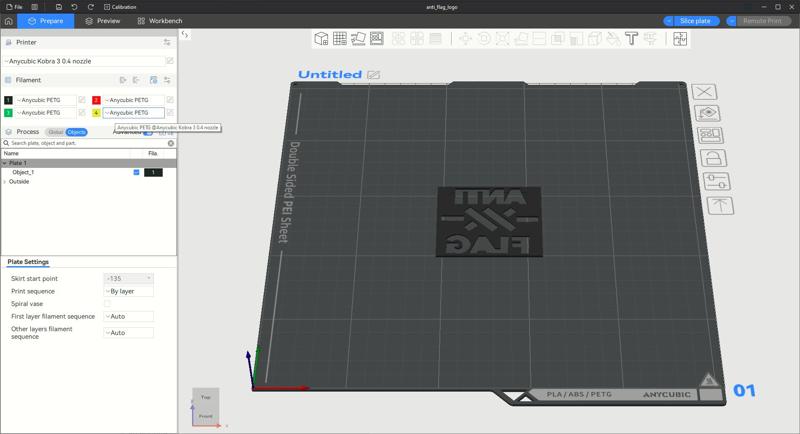
Task: Click the search plate, object and part field
Action: coord(88,143)
